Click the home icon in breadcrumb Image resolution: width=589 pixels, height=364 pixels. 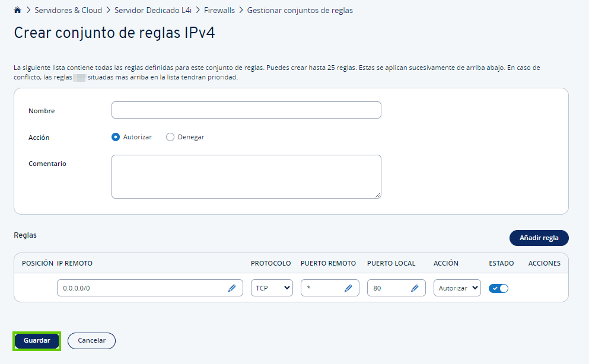click(x=18, y=10)
